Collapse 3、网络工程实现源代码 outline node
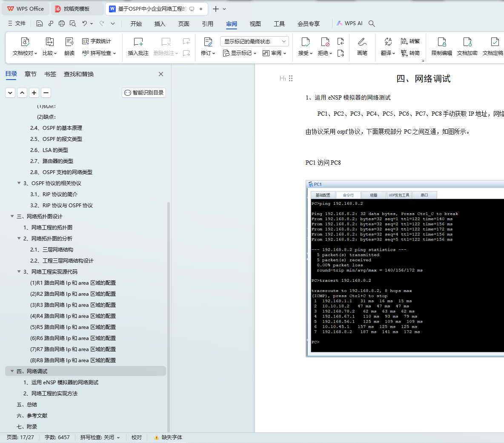This screenshot has height=443, width=504. tap(19, 272)
